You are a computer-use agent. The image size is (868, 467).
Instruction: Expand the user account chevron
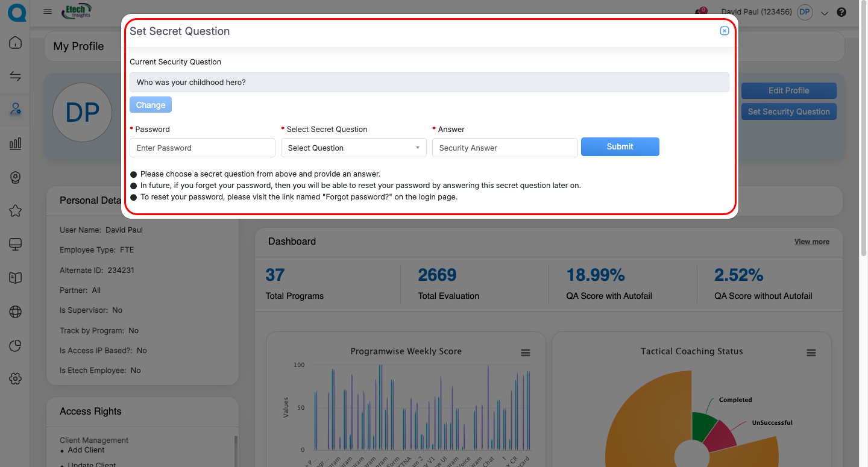[825, 13]
